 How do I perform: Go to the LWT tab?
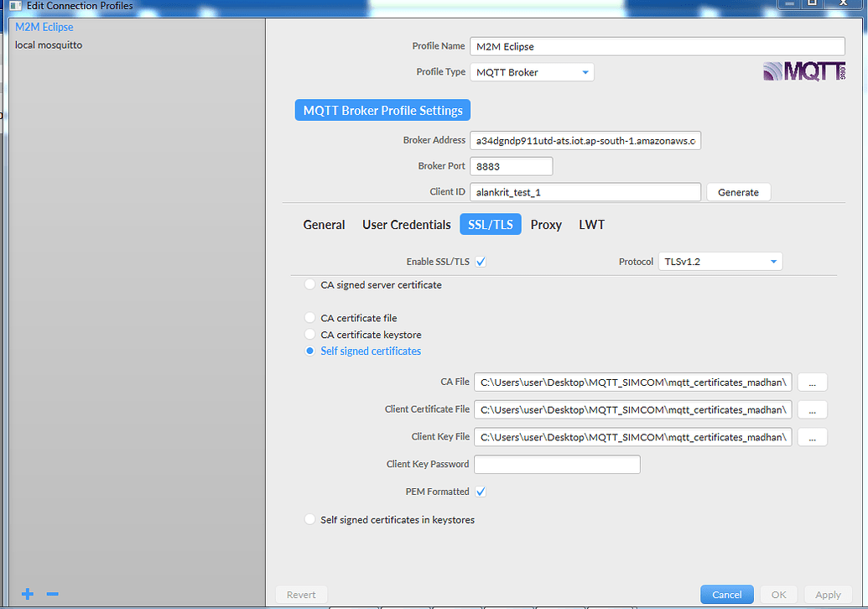point(591,225)
